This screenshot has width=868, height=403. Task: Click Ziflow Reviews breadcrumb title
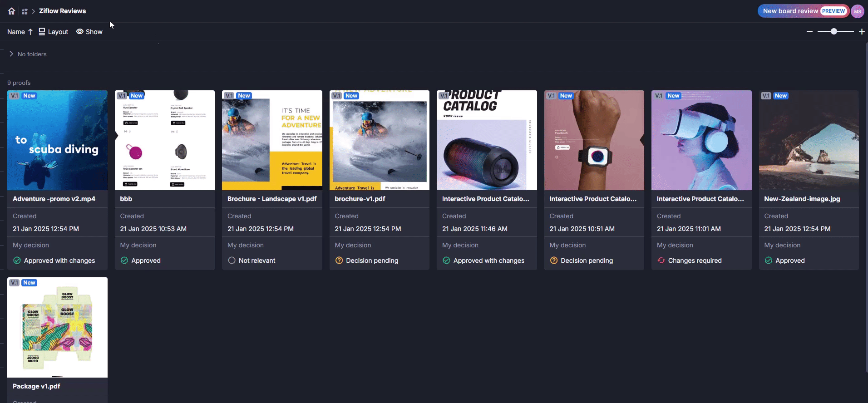pyautogui.click(x=62, y=11)
